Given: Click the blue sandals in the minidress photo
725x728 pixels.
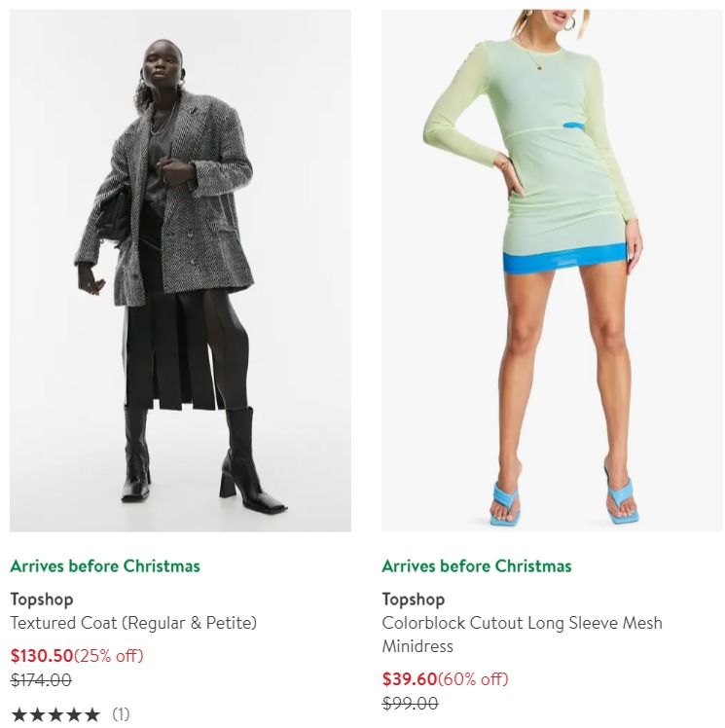Looking at the screenshot, I should pos(564,496).
